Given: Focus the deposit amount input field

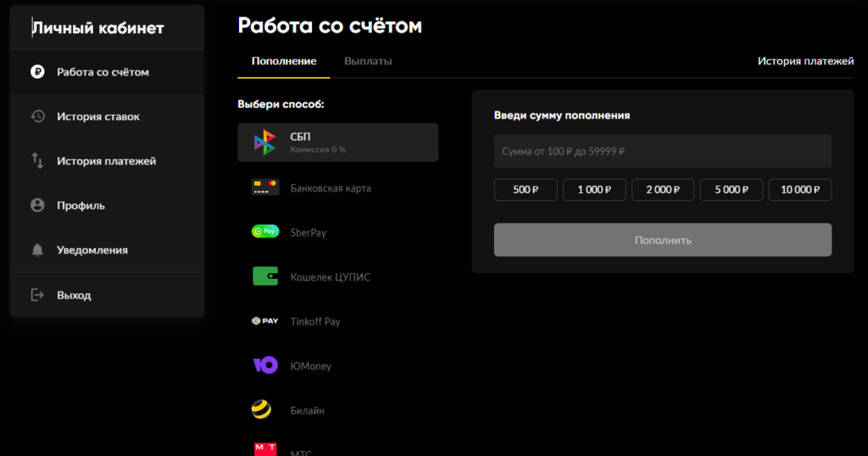Looking at the screenshot, I should coord(663,151).
